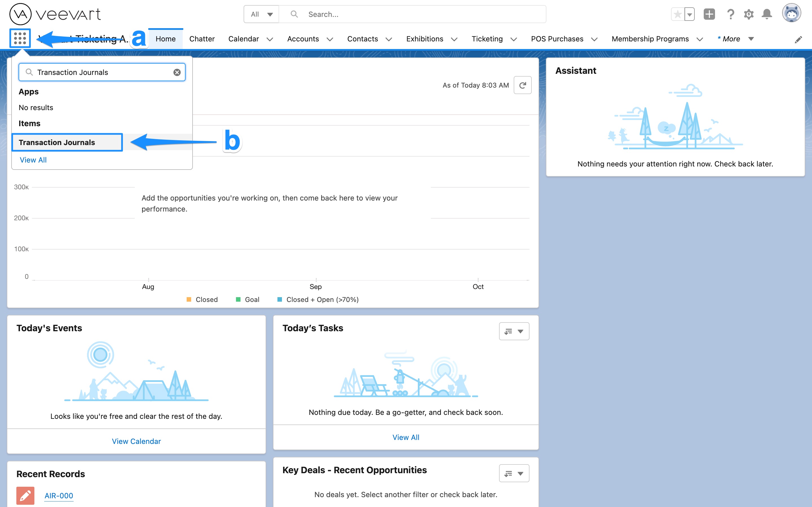The image size is (812, 507).
Task: Clear the Transaction Journals search with the X icon
Action: (x=177, y=72)
